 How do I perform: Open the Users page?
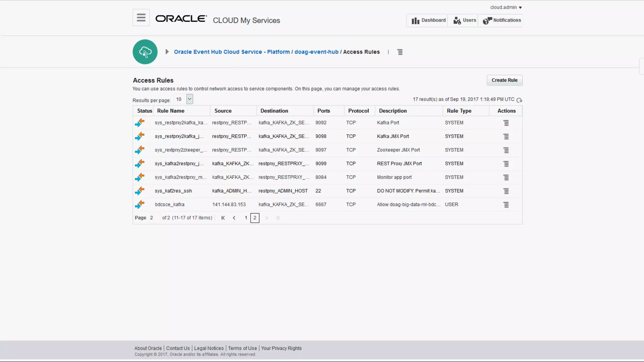click(463, 20)
